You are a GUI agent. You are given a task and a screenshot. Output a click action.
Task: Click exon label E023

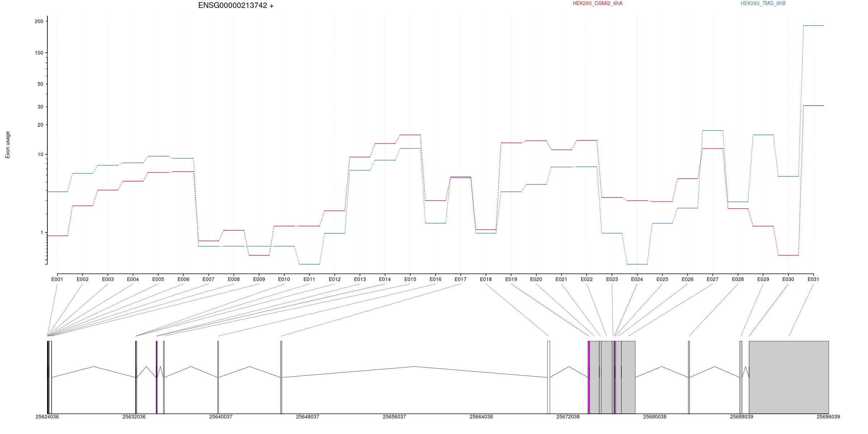(x=612, y=279)
